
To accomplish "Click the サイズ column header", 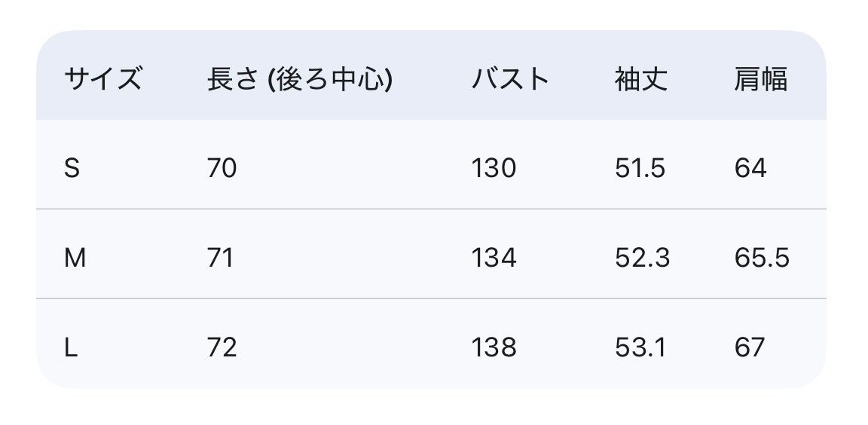I will click(x=102, y=79).
